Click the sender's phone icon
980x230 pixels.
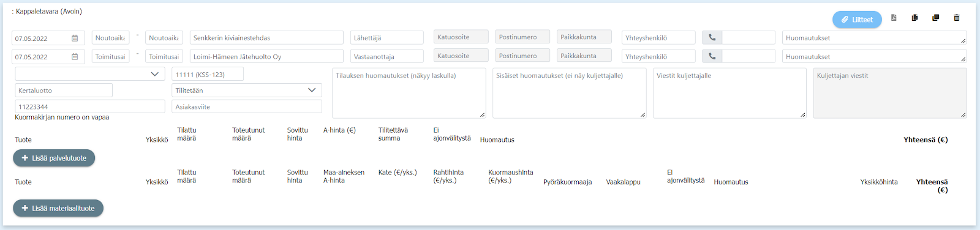click(712, 37)
